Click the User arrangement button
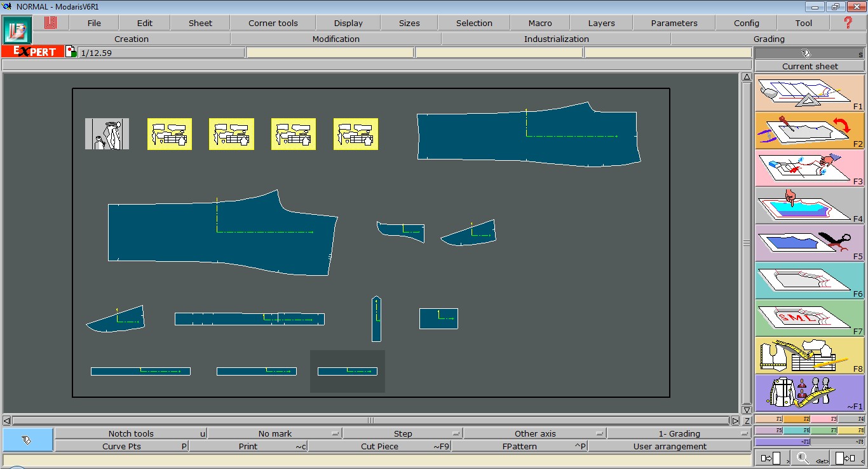This screenshot has height=469, width=868. [670, 446]
